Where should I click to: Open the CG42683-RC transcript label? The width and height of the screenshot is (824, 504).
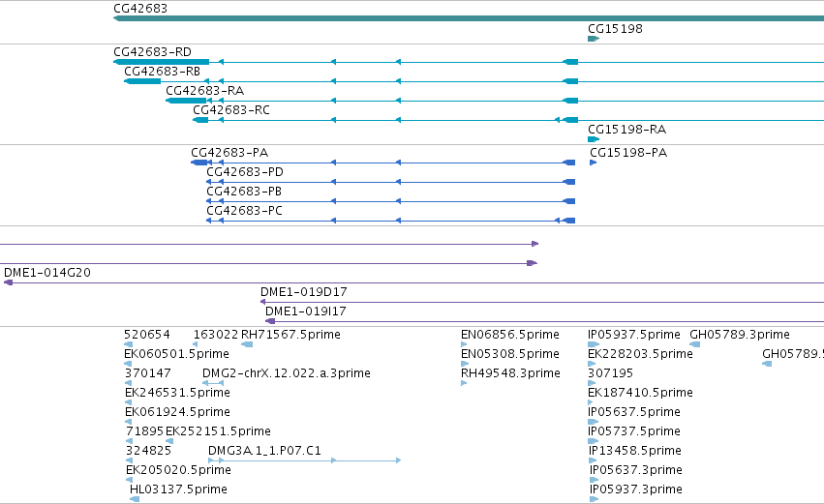(231, 110)
